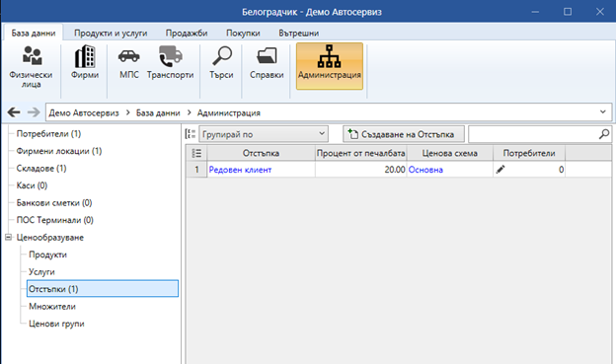Maximize the application window

pos(568,12)
